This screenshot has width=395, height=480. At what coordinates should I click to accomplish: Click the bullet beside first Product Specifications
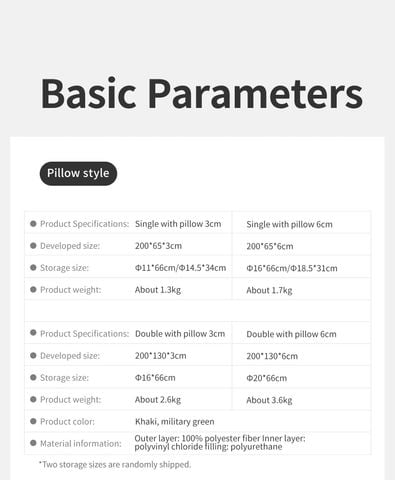pos(33,224)
